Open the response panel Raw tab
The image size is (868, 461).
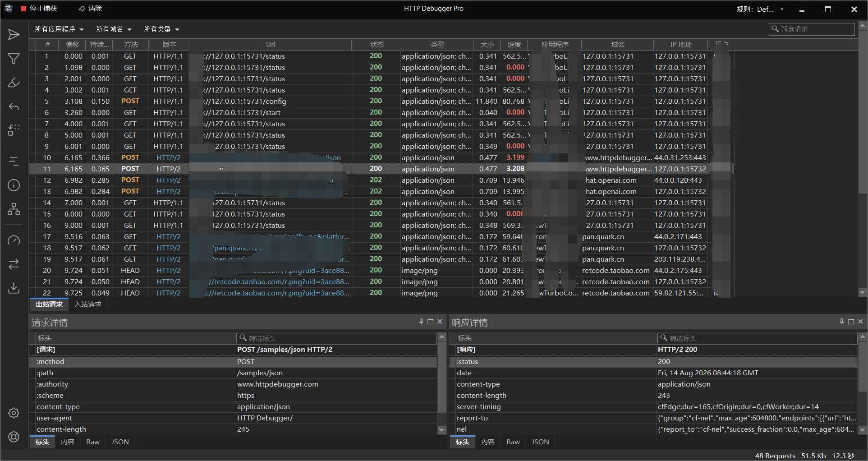[x=513, y=442]
